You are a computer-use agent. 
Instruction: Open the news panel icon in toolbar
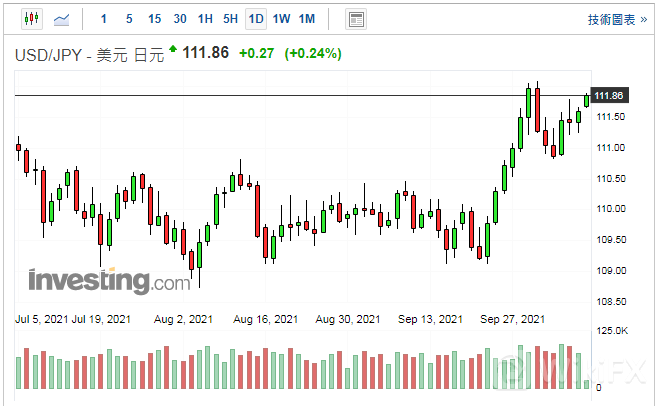point(355,19)
